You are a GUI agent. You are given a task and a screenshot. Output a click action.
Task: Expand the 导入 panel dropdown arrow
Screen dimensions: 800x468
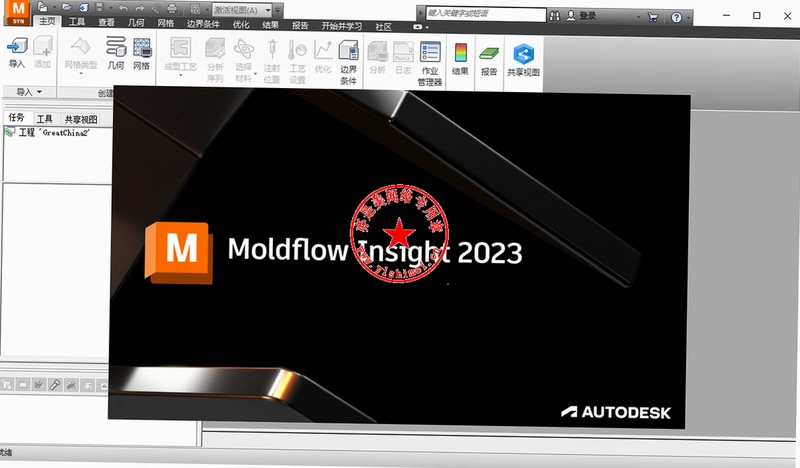click(x=39, y=92)
